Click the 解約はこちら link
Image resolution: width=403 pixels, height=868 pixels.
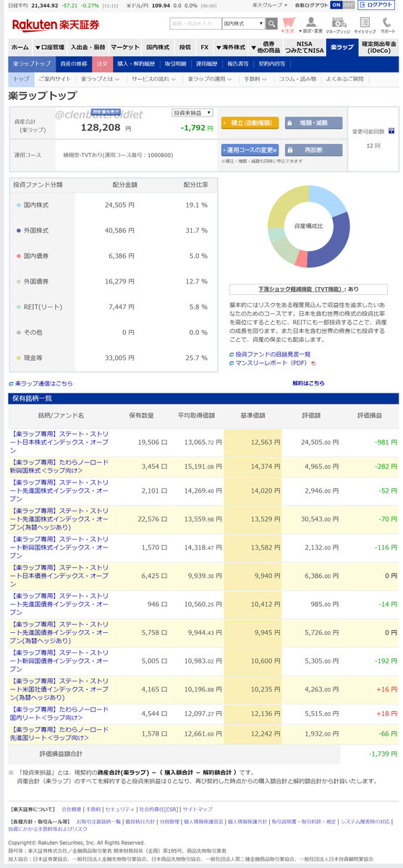308,383
